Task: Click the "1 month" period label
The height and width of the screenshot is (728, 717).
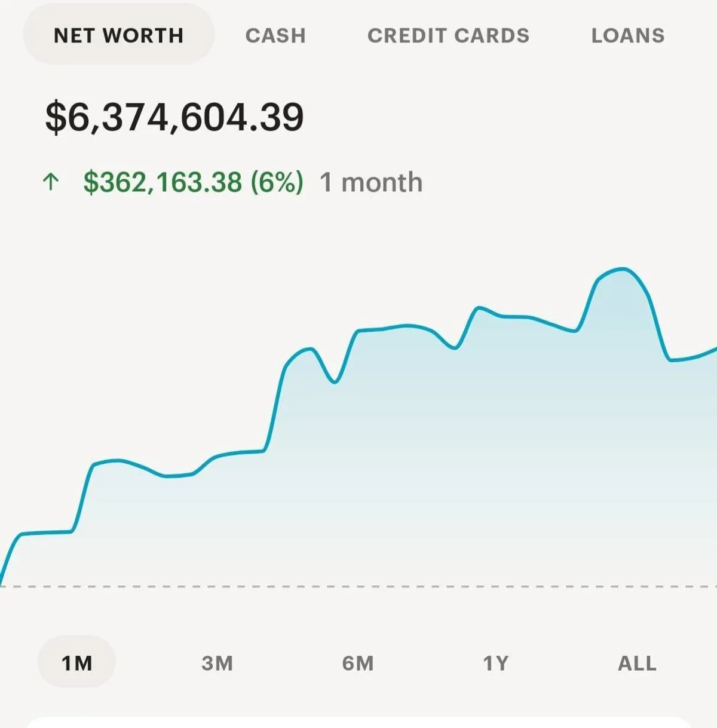Action: [371, 182]
